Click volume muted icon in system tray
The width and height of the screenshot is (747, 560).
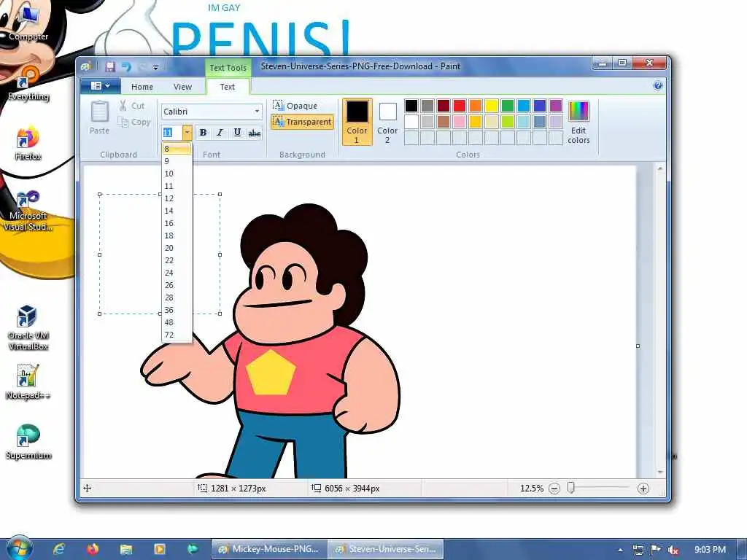(x=673, y=550)
